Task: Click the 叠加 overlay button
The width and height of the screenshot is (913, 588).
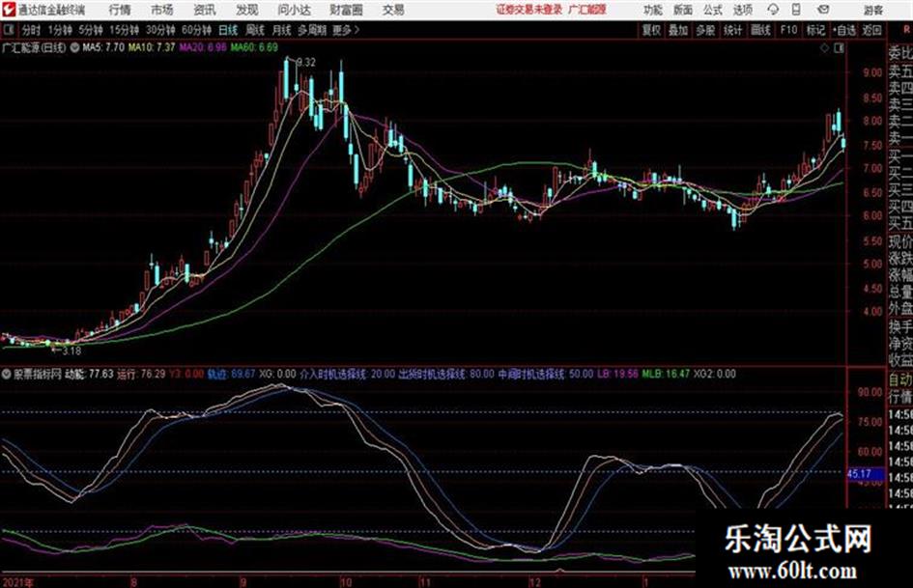Action: (678, 30)
